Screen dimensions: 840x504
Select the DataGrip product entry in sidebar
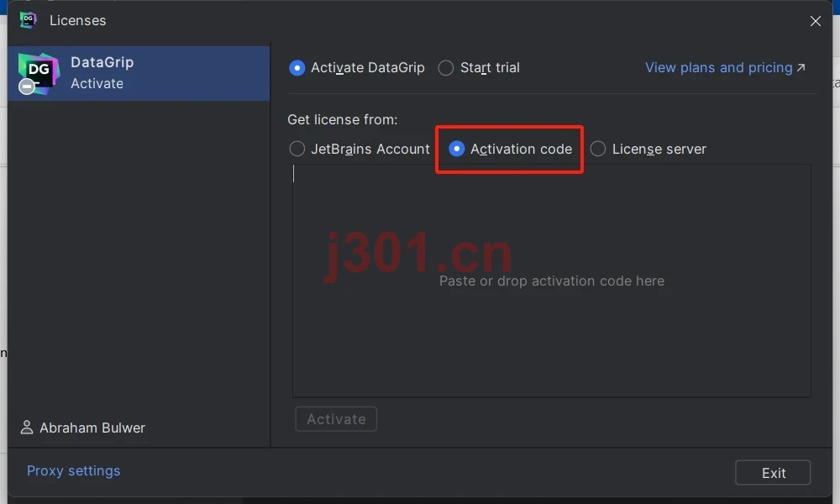click(139, 73)
